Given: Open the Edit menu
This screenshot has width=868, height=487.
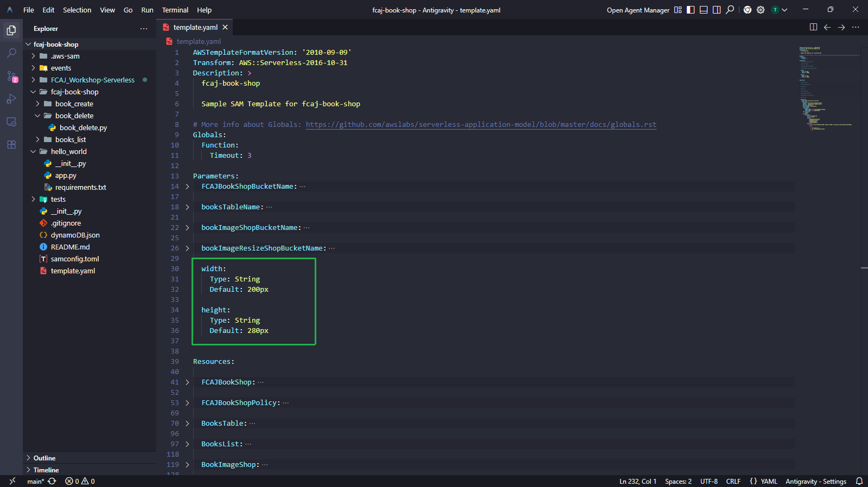Looking at the screenshot, I should 48,10.
